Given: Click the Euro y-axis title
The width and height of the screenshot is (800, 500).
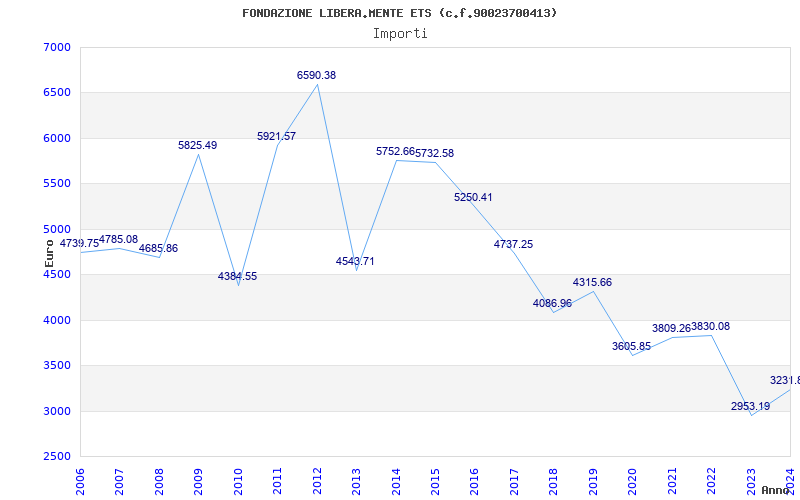Looking at the screenshot, I should click(49, 254).
